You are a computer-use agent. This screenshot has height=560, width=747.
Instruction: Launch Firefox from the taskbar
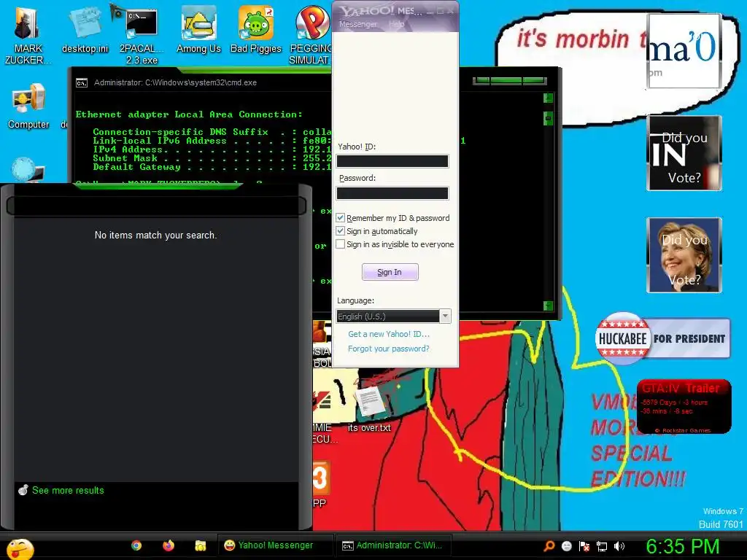pyautogui.click(x=169, y=545)
